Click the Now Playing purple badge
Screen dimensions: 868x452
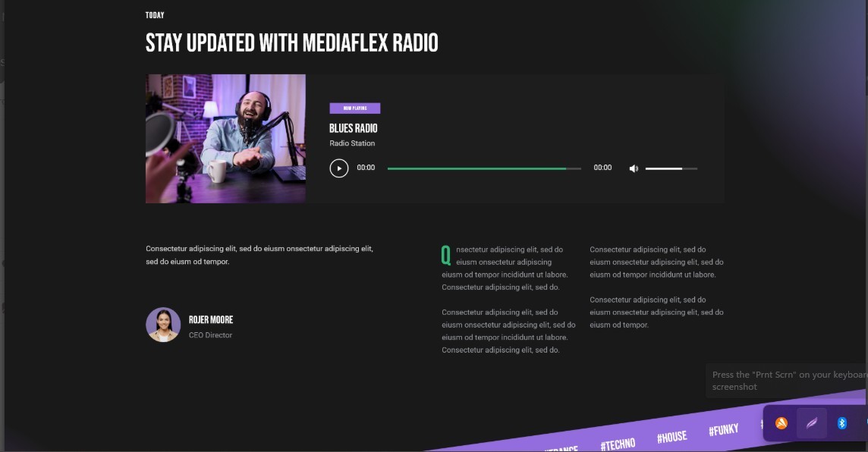pos(355,108)
